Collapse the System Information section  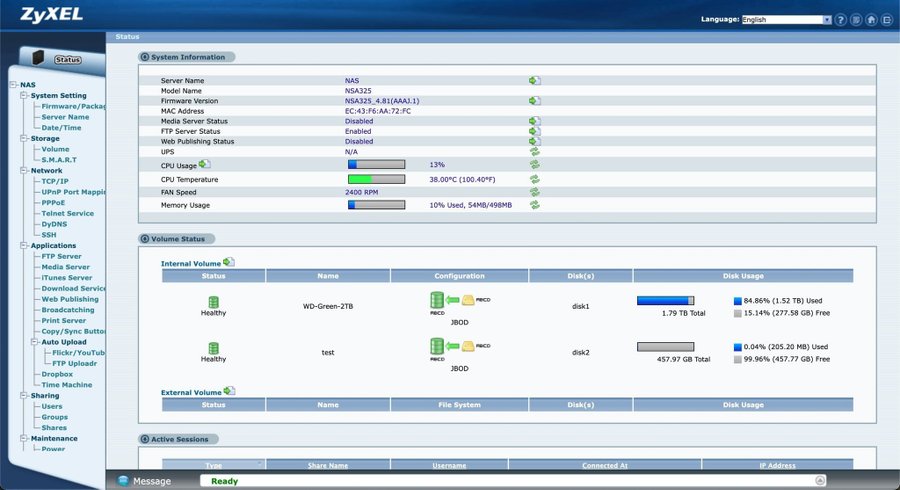tap(145, 57)
